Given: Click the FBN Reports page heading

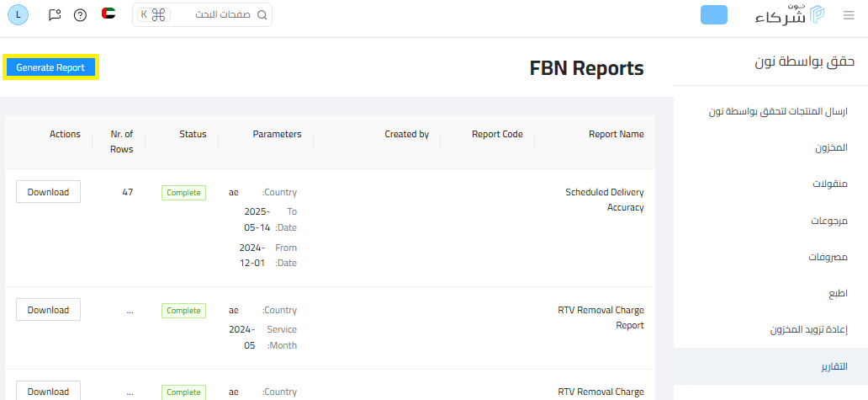Looking at the screenshot, I should pos(587,68).
